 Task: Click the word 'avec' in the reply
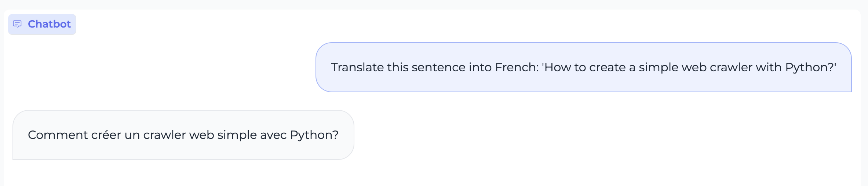point(273,135)
